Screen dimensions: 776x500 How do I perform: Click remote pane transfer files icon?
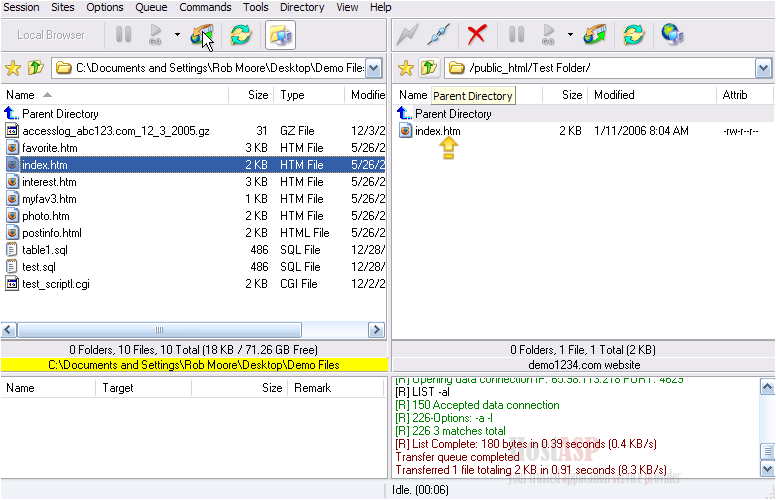[x=595, y=35]
